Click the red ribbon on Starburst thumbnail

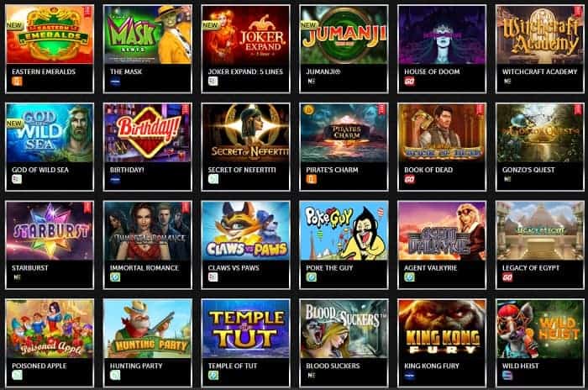(87, 208)
